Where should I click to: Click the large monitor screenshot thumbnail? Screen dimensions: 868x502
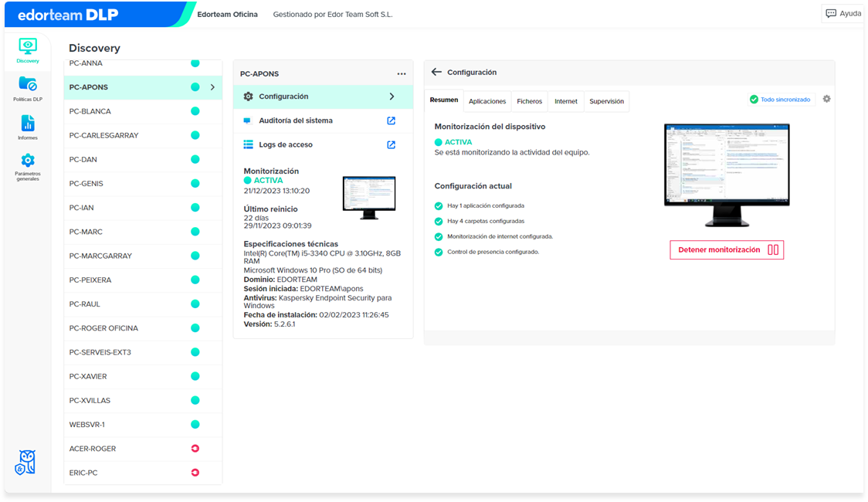coord(727,175)
